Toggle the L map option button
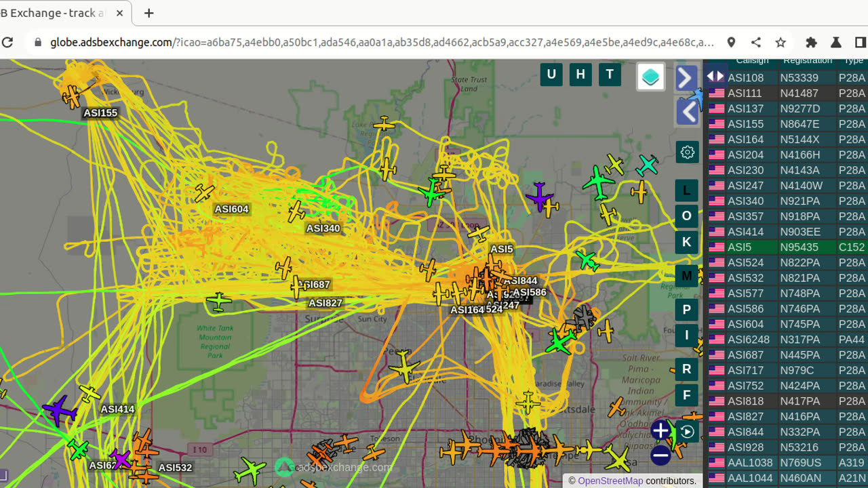Image resolution: width=868 pixels, height=488 pixels. (686, 190)
